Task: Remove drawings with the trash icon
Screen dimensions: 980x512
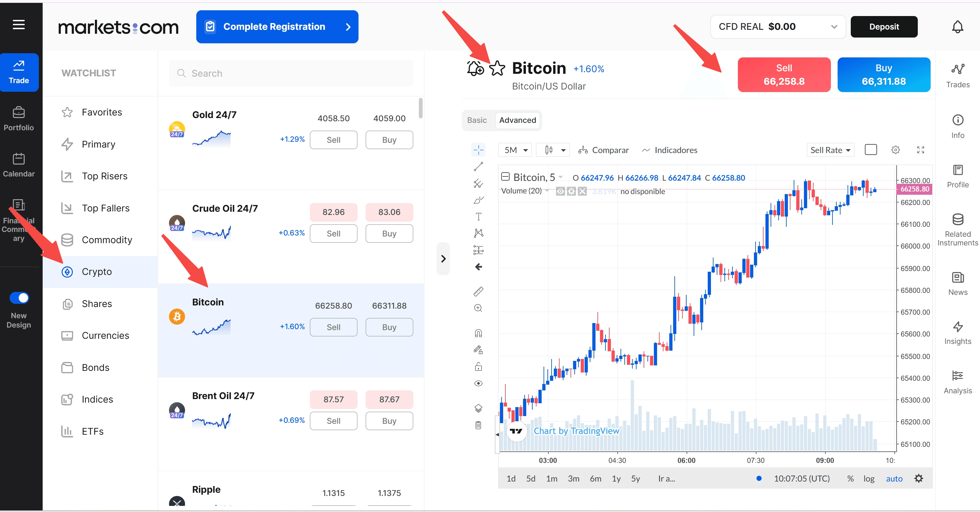Action: tap(478, 425)
